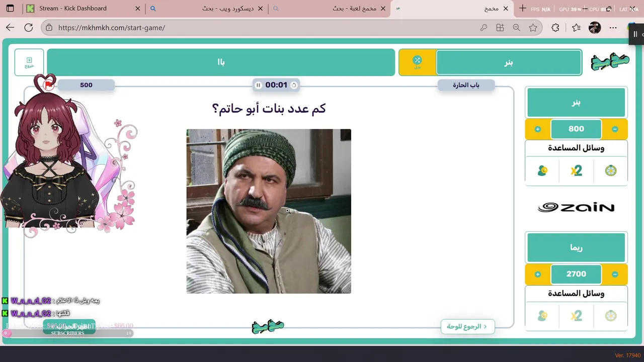Click the question text كم عدد بنات أبو حاتم؟

(x=269, y=109)
